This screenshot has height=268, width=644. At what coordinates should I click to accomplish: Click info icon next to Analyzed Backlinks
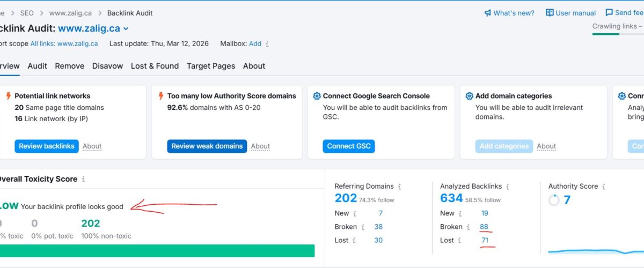tap(508, 187)
